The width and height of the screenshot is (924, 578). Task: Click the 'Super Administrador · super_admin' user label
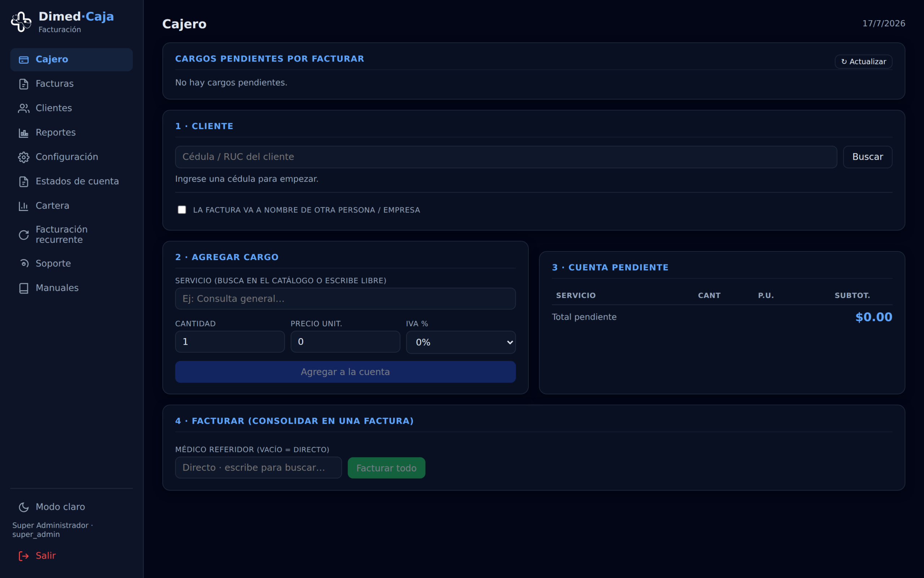point(52,530)
